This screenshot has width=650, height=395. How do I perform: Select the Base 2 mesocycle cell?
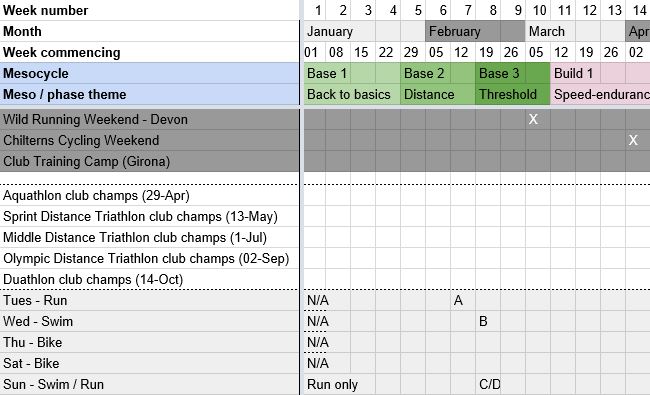click(x=425, y=73)
